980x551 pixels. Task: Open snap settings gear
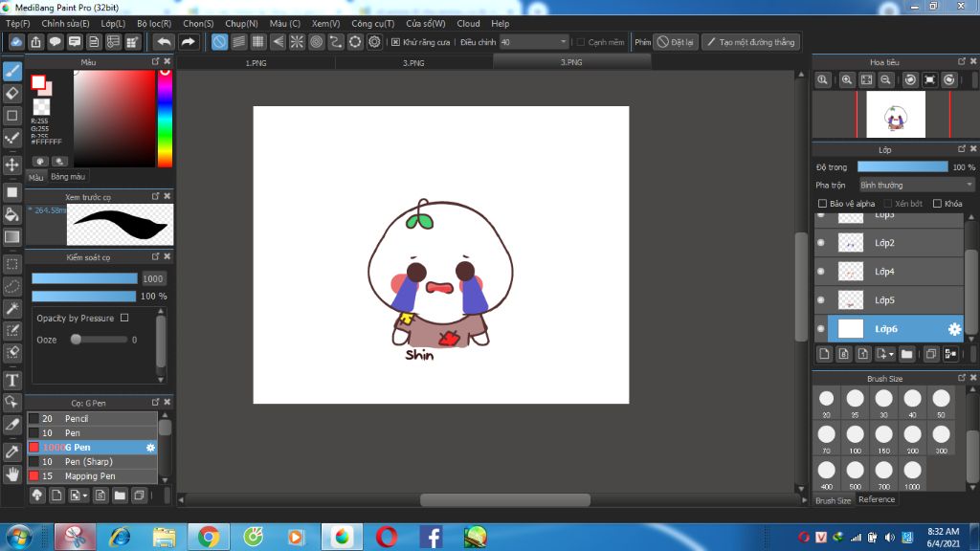tap(374, 42)
